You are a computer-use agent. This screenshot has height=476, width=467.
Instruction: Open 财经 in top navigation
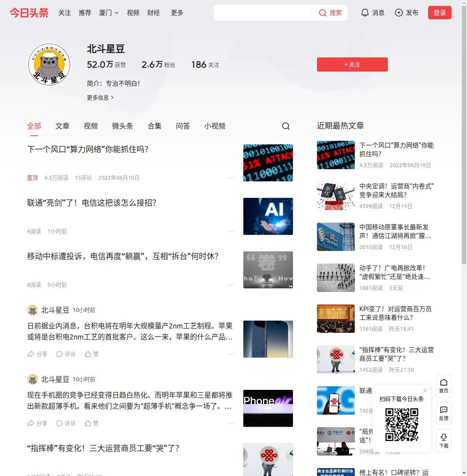point(154,13)
